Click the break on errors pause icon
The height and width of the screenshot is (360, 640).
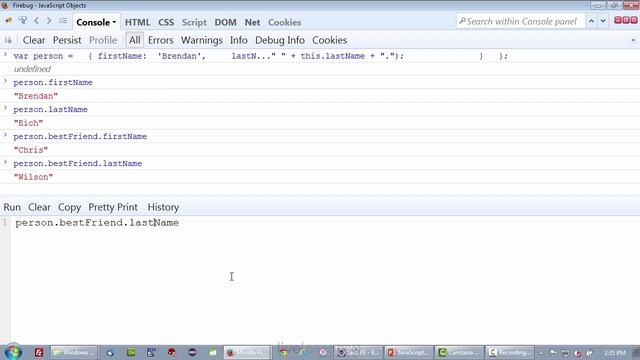coord(8,40)
